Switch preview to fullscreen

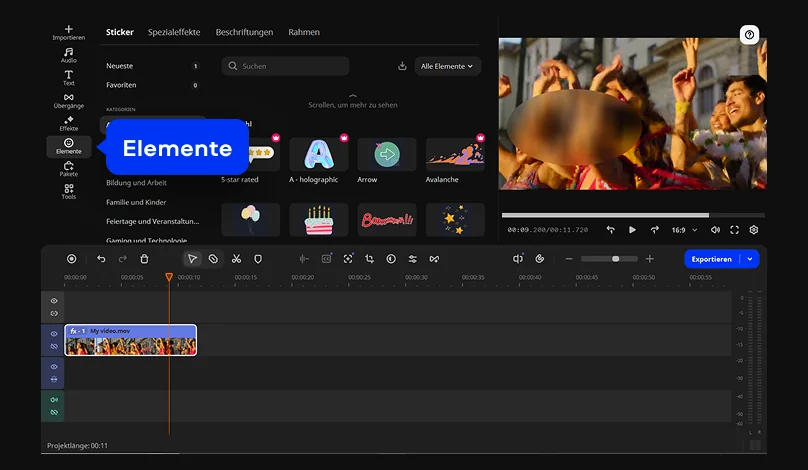tap(734, 230)
